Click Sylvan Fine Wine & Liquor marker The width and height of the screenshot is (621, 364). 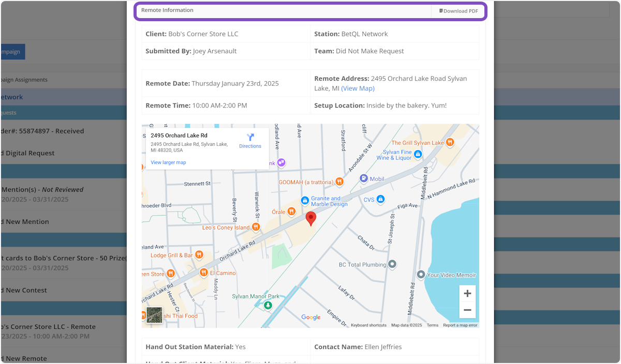point(418,154)
